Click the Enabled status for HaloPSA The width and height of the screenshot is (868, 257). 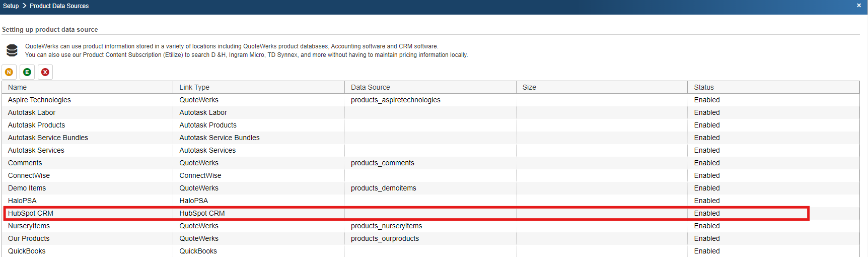[x=706, y=201]
